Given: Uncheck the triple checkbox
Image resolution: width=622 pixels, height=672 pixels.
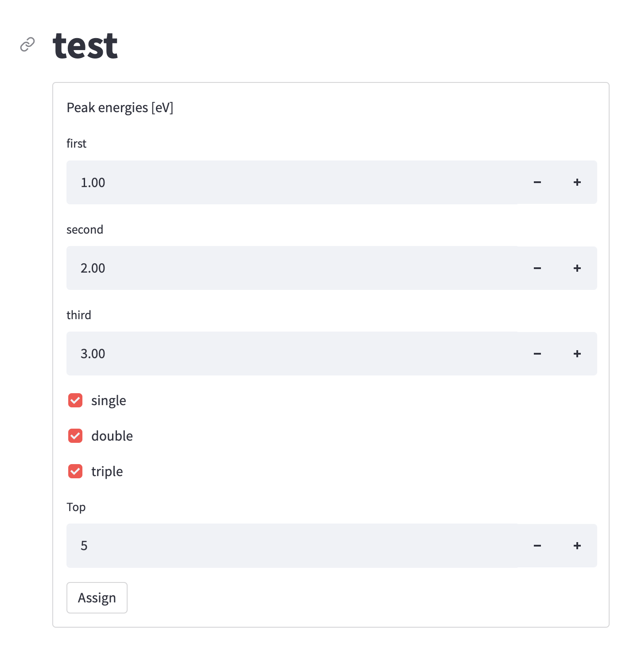Looking at the screenshot, I should pos(75,471).
